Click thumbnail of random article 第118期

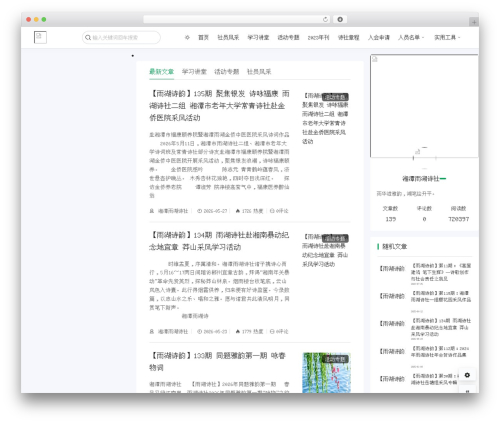pyautogui.click(x=392, y=296)
